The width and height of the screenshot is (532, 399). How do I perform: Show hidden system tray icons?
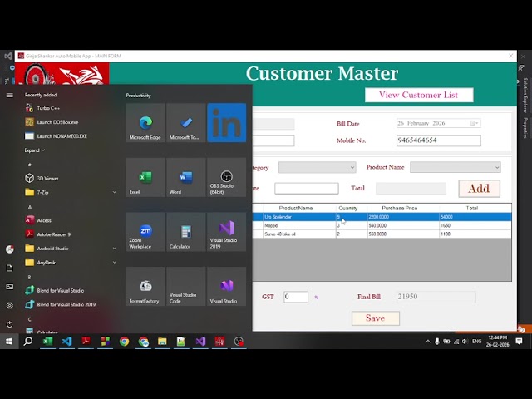coord(427,342)
